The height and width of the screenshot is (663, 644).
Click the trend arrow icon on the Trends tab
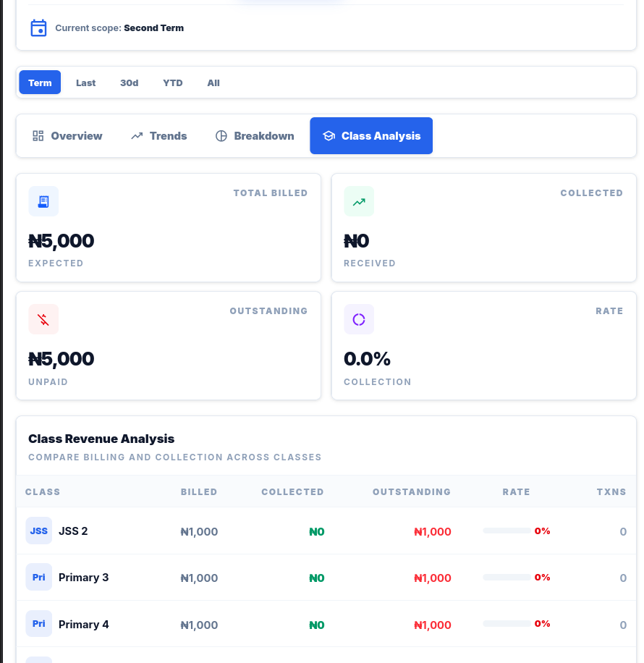tap(137, 136)
